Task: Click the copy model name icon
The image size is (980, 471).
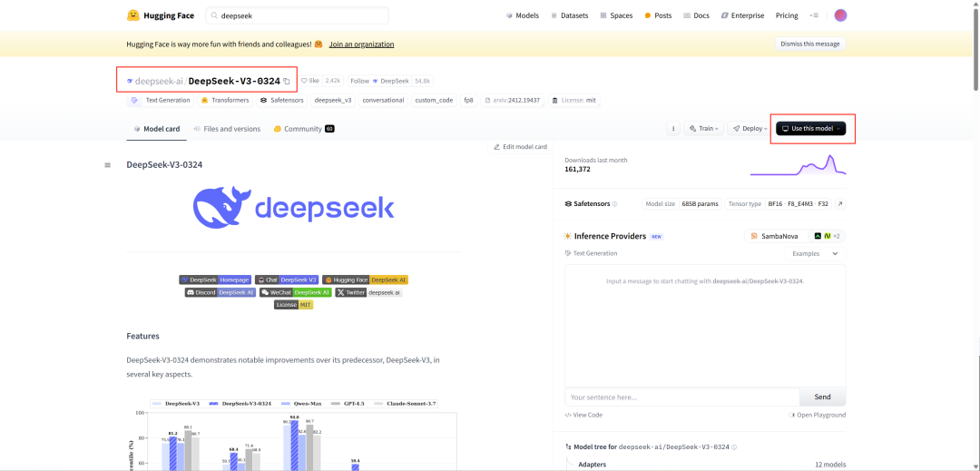Action: [x=286, y=81]
